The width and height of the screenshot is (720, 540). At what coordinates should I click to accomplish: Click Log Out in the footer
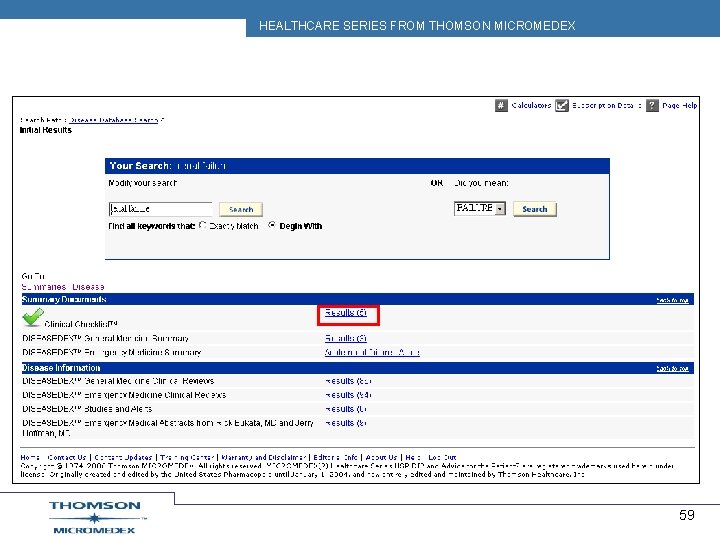point(442,457)
